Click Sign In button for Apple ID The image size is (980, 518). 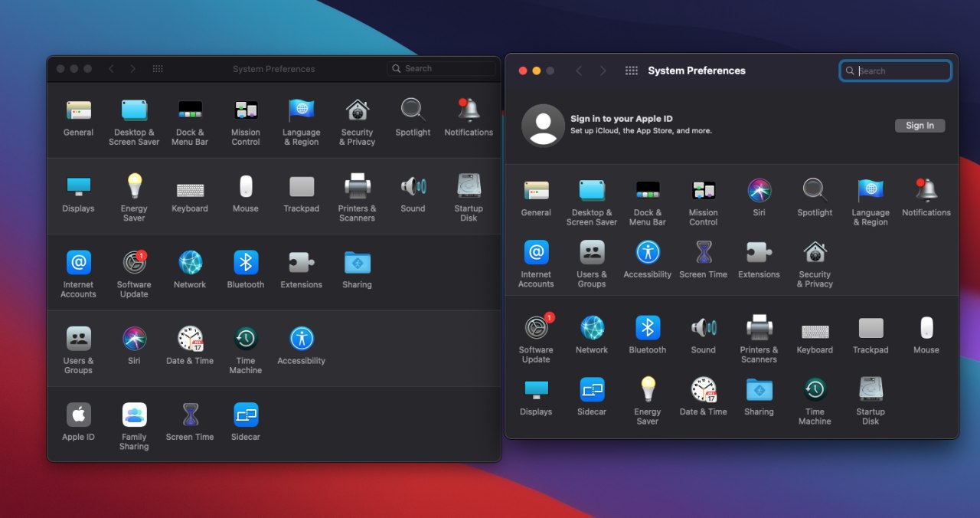coord(920,126)
